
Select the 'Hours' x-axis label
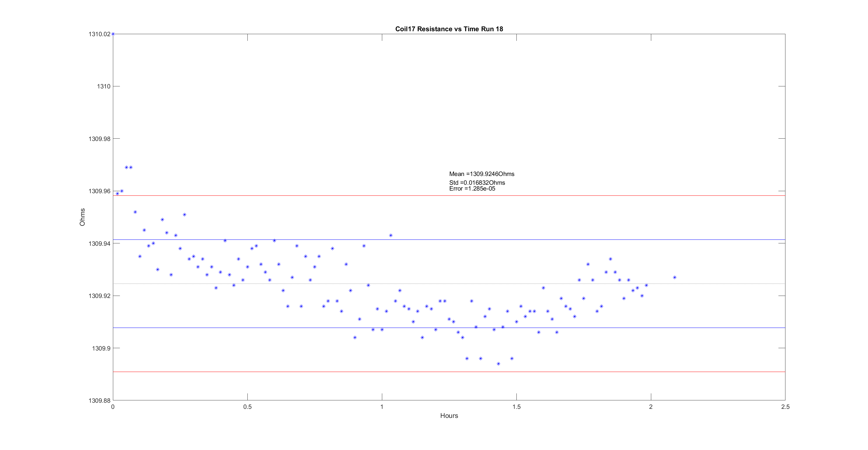[449, 416]
